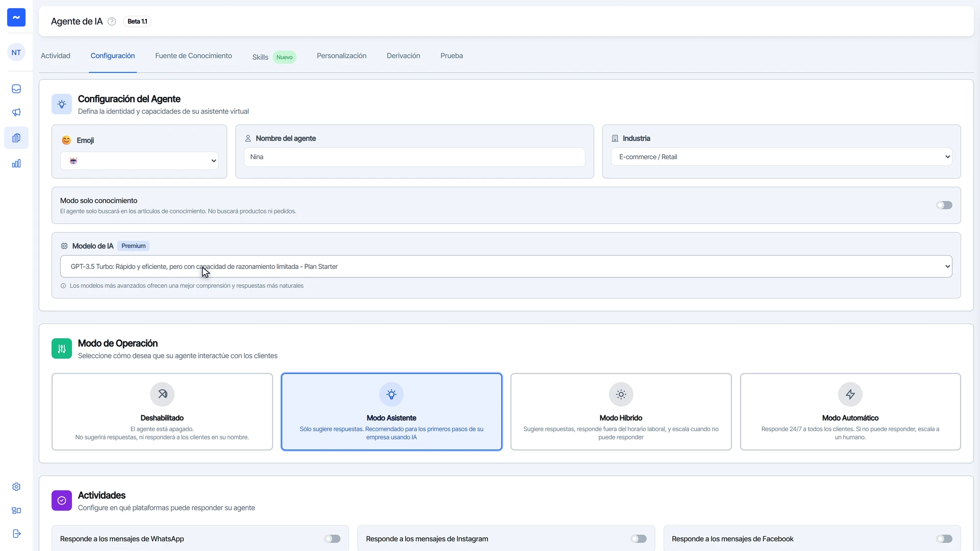Click the app logo in the sidebar
The width and height of the screenshot is (980, 551).
point(16,17)
